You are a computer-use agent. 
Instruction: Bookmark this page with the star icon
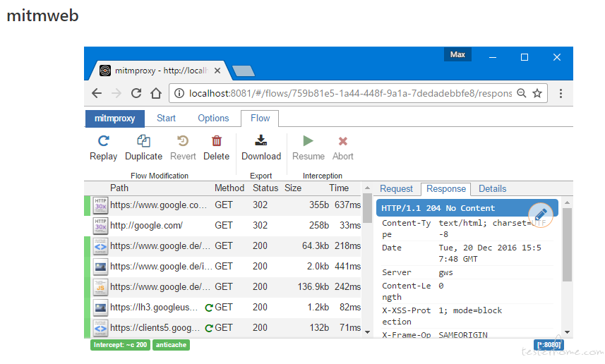coord(537,93)
